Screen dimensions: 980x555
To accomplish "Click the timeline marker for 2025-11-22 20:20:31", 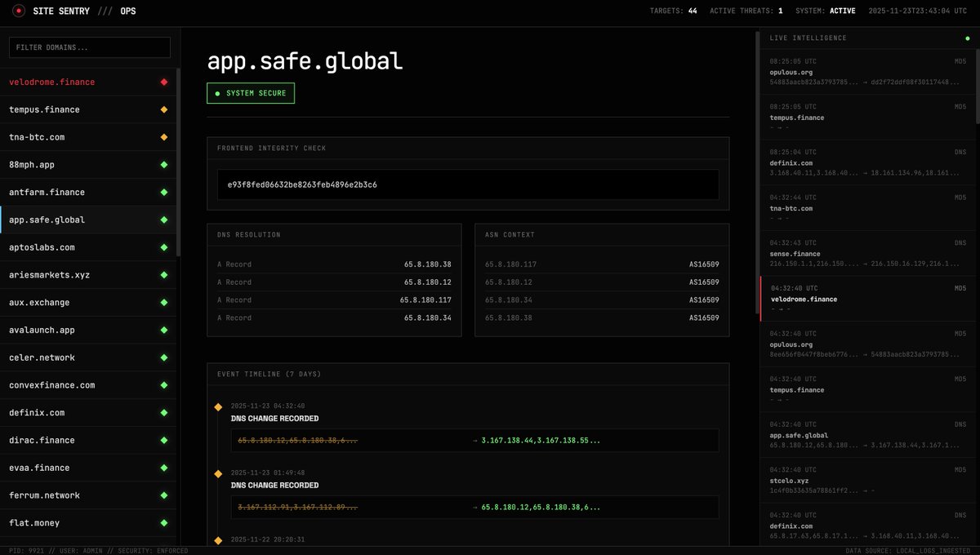I will [218, 540].
